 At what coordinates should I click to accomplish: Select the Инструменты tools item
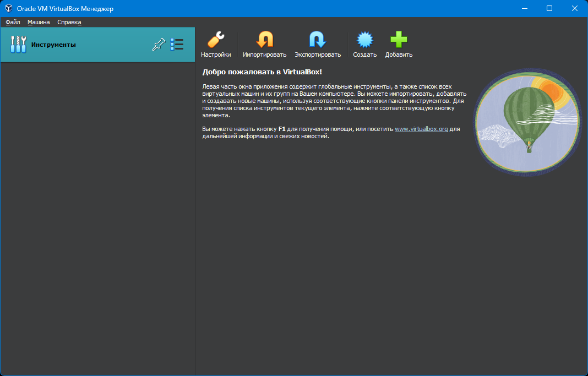pos(97,45)
